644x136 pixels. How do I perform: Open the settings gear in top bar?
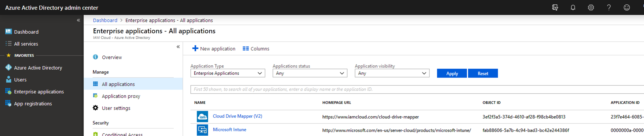pyautogui.click(x=591, y=7)
